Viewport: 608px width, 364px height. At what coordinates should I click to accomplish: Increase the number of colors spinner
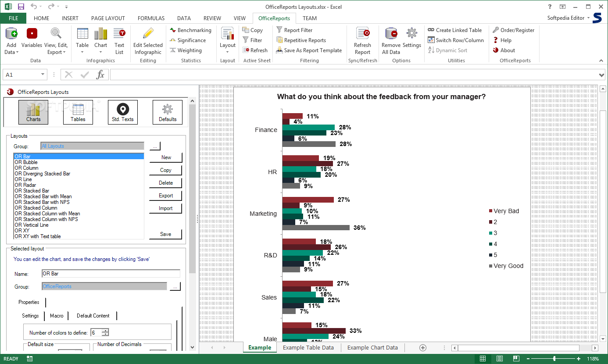coord(105,331)
